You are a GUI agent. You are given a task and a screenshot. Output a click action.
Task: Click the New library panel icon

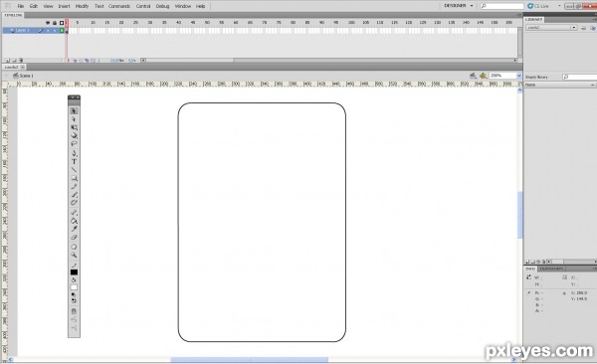tap(593, 28)
